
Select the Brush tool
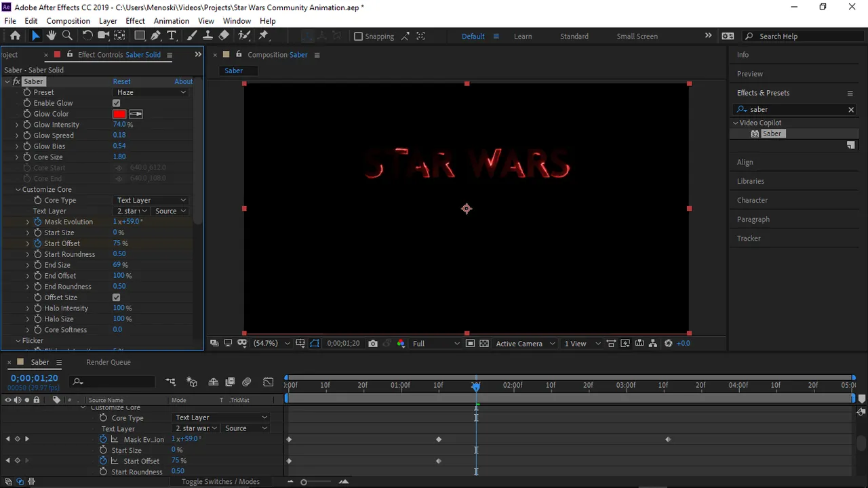pyautogui.click(x=192, y=36)
